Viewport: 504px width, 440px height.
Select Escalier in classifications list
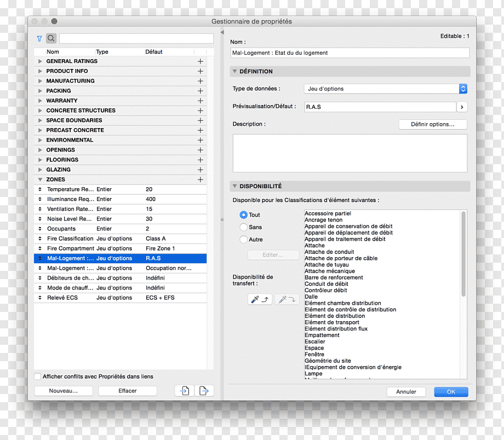coord(314,341)
